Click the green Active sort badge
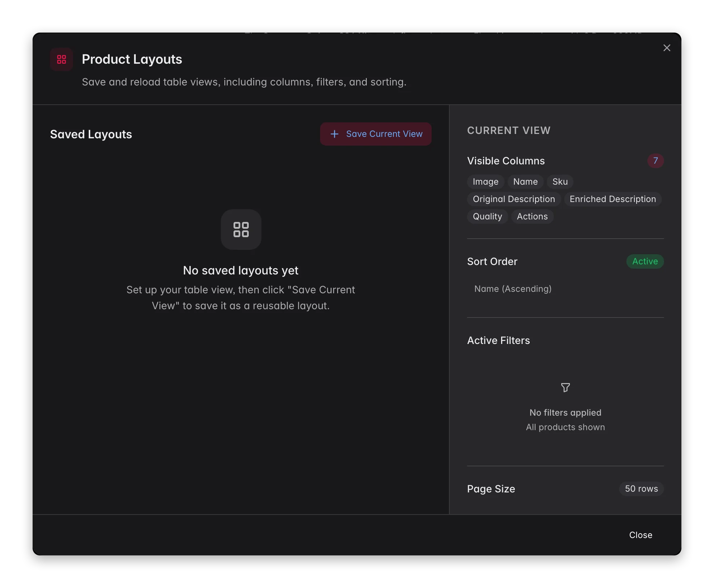714x588 pixels. 645,261
